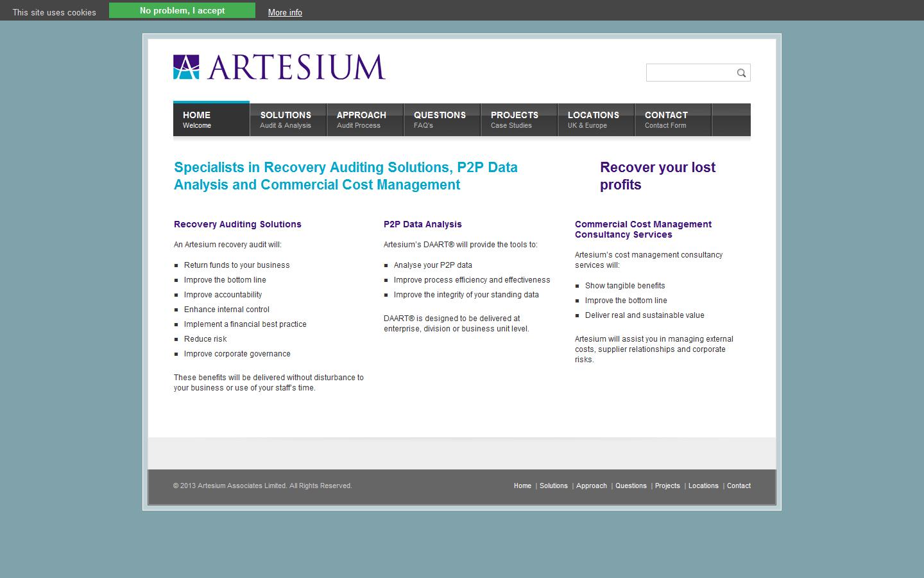Go to LOCATIONS UK & Europe page

pos(594,119)
